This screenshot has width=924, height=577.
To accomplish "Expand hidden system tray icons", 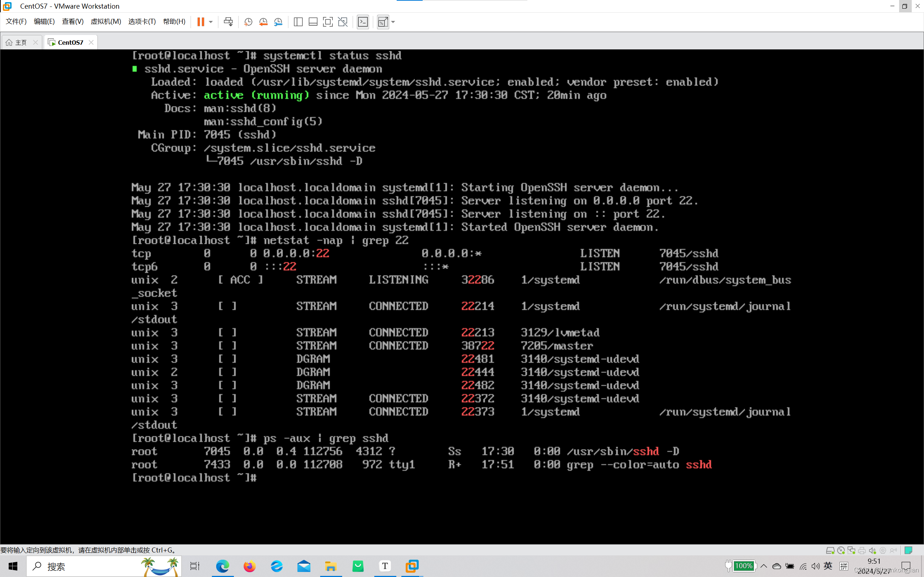I will tap(764, 566).
